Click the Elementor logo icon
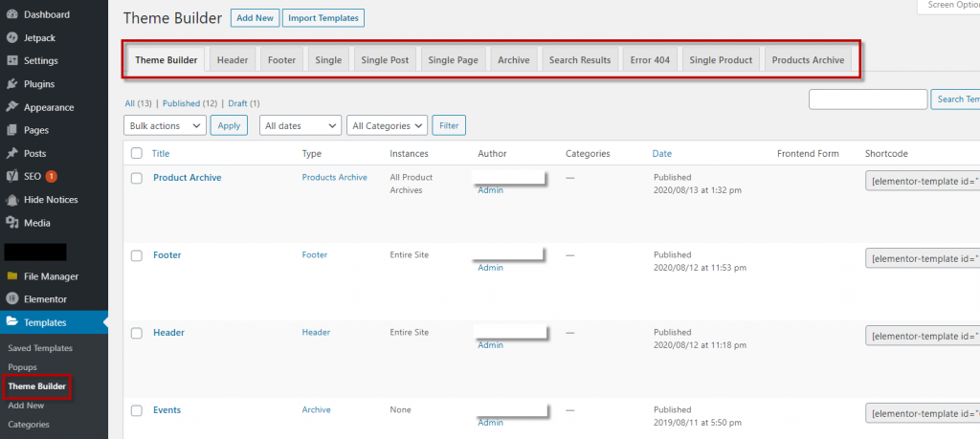The width and height of the screenshot is (980, 439). (11, 299)
